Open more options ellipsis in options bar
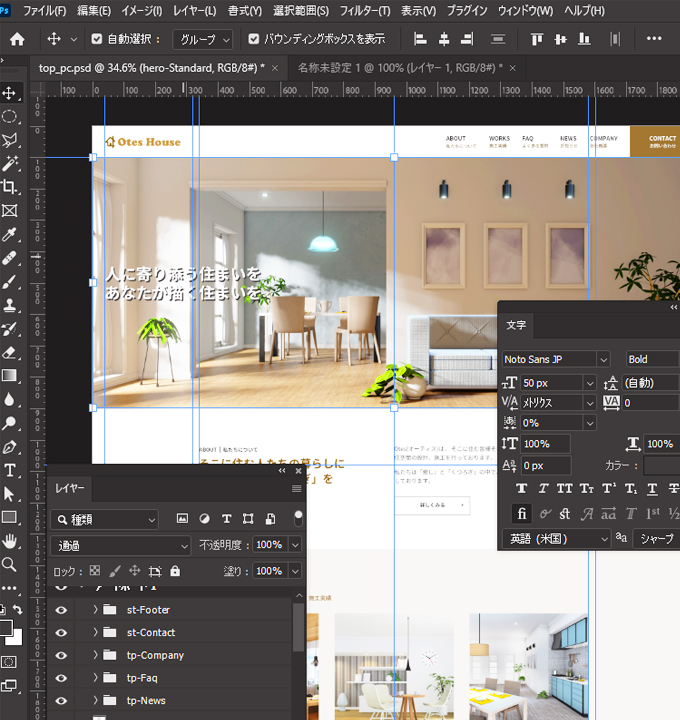680x720 pixels. pyautogui.click(x=654, y=39)
